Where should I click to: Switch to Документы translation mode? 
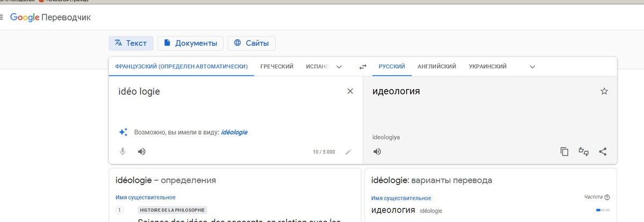pos(191,43)
